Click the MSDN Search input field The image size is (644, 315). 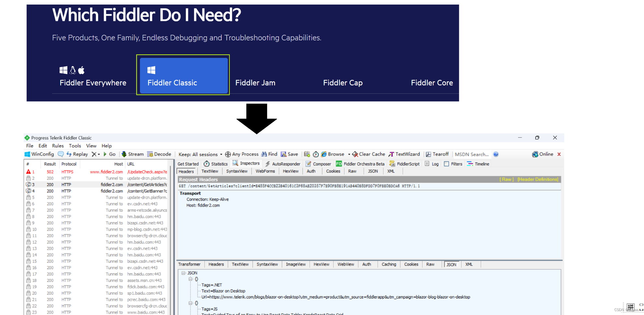(472, 154)
